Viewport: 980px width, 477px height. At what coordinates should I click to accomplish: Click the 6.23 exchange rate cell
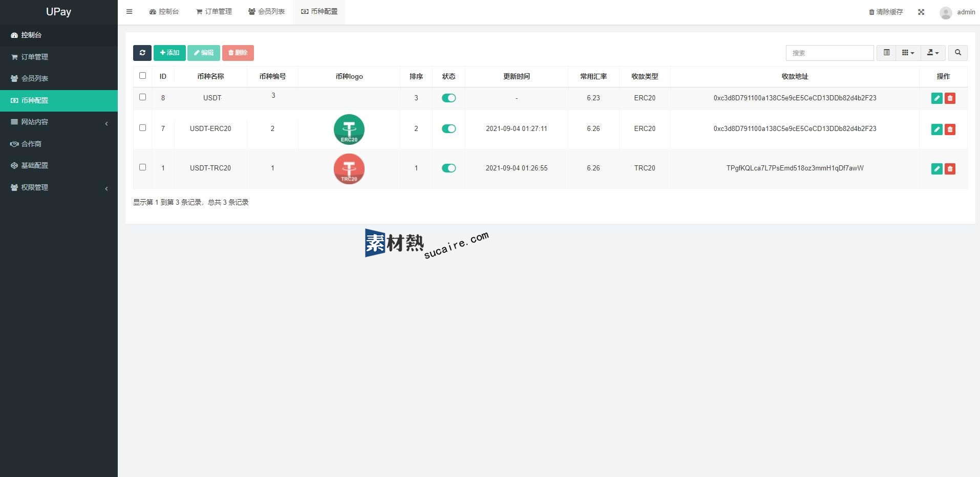coord(593,98)
